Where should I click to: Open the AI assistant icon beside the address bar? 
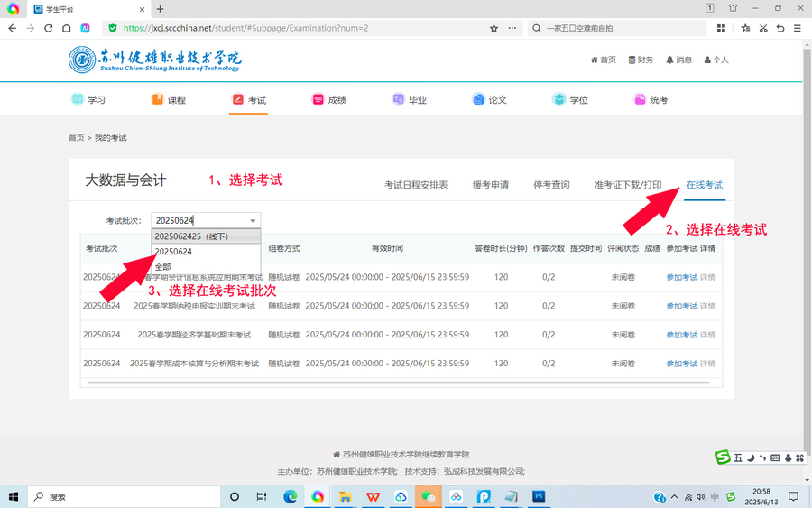85,29
